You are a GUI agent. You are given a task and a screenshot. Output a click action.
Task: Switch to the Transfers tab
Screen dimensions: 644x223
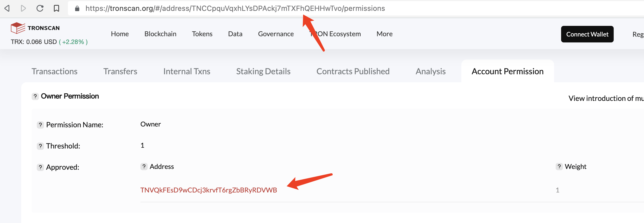120,71
